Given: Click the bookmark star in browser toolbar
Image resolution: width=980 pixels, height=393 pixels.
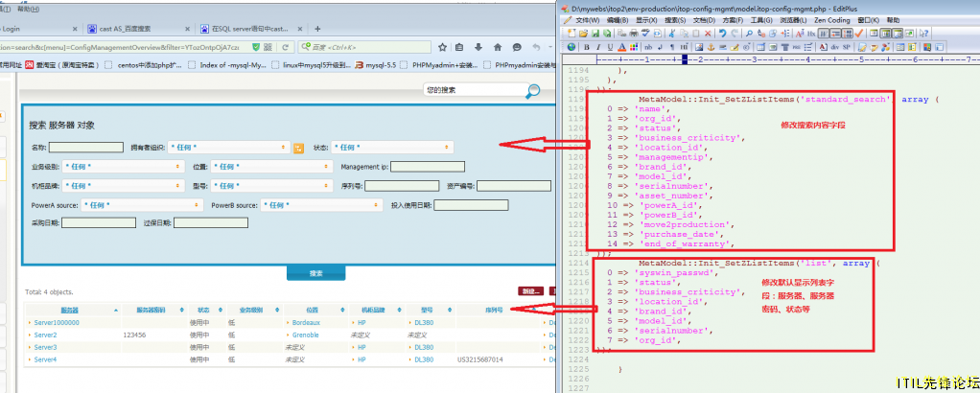Looking at the screenshot, I should click(442, 47).
